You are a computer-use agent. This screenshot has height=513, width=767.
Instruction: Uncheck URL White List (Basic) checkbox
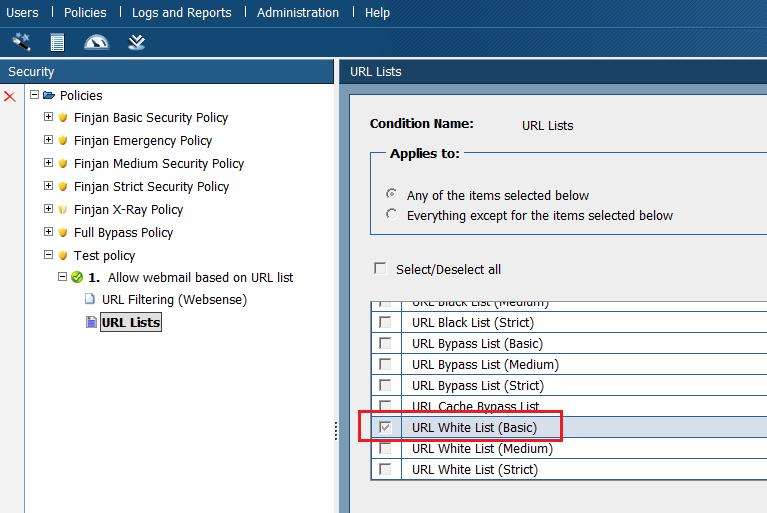tap(385, 427)
